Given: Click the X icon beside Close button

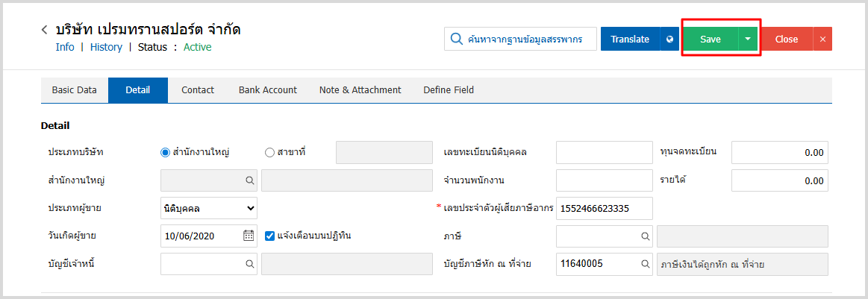Looking at the screenshot, I should click(822, 40).
